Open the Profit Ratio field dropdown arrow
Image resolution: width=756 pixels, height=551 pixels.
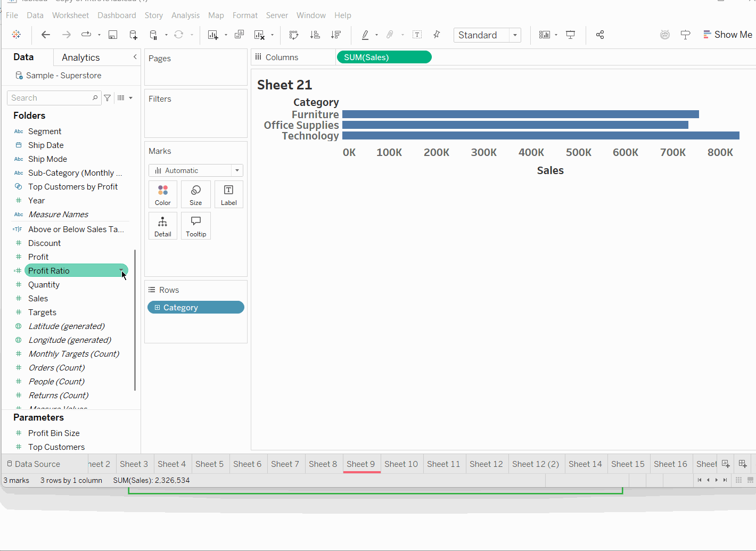[x=122, y=271]
